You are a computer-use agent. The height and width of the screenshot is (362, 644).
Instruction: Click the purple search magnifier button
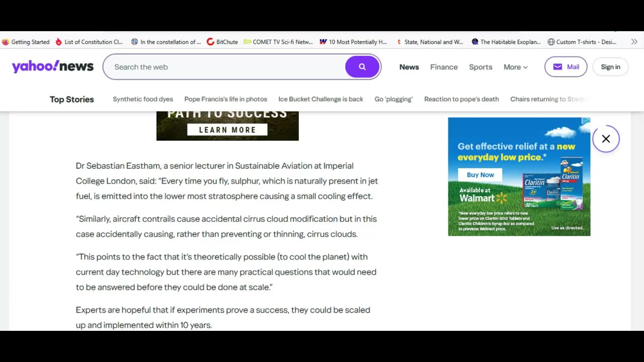[x=362, y=67]
